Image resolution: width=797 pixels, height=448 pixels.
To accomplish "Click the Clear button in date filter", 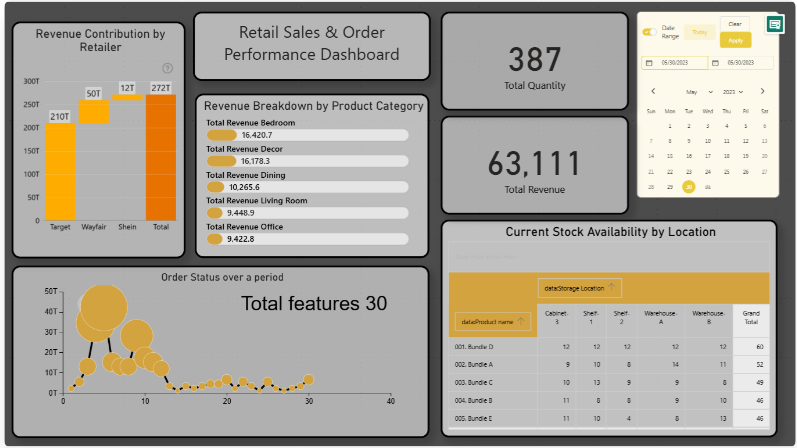I will click(x=735, y=23).
